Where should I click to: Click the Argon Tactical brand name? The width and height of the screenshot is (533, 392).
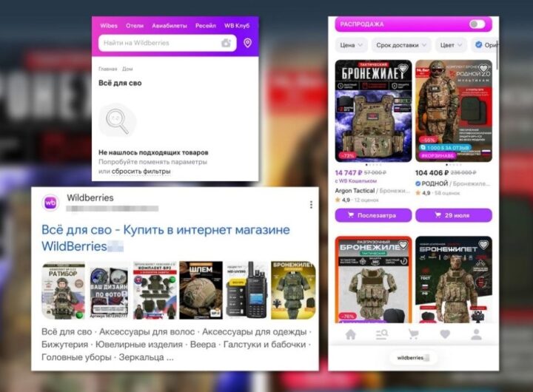tap(355, 191)
